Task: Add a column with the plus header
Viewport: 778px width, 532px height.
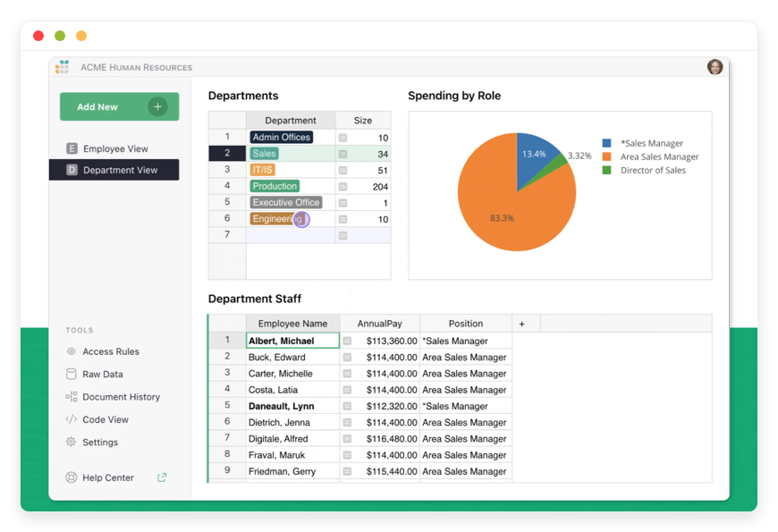Action: pyautogui.click(x=521, y=324)
